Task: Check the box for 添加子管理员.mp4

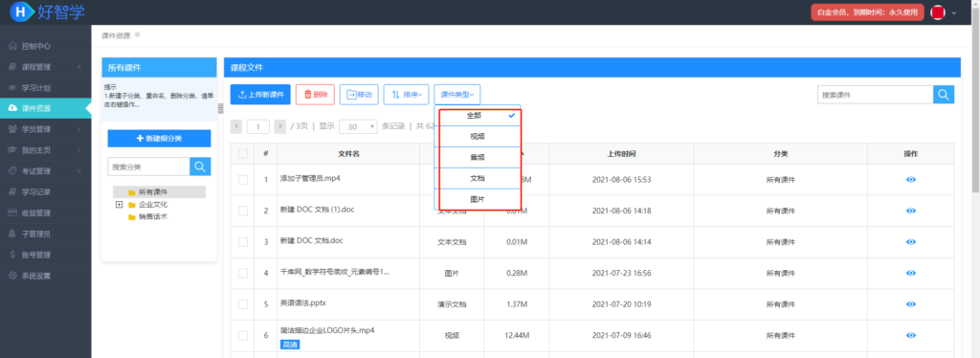Action: point(243,180)
